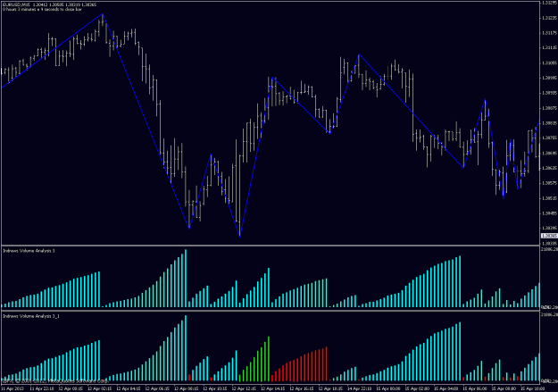Click the 'Indraws Volume Analysis 3' indicator label
Screen dimensions: 558x392
(x=29, y=251)
